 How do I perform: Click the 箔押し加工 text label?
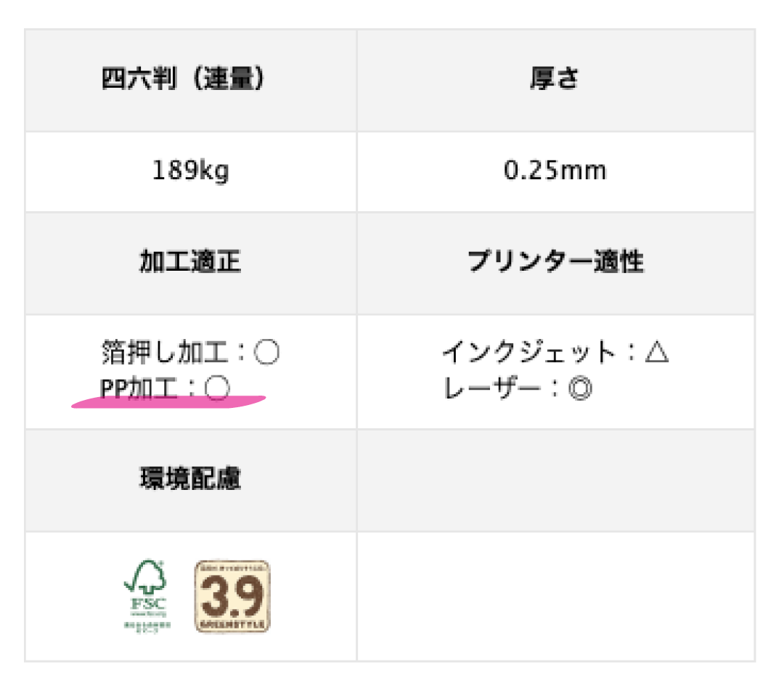[x=165, y=351]
